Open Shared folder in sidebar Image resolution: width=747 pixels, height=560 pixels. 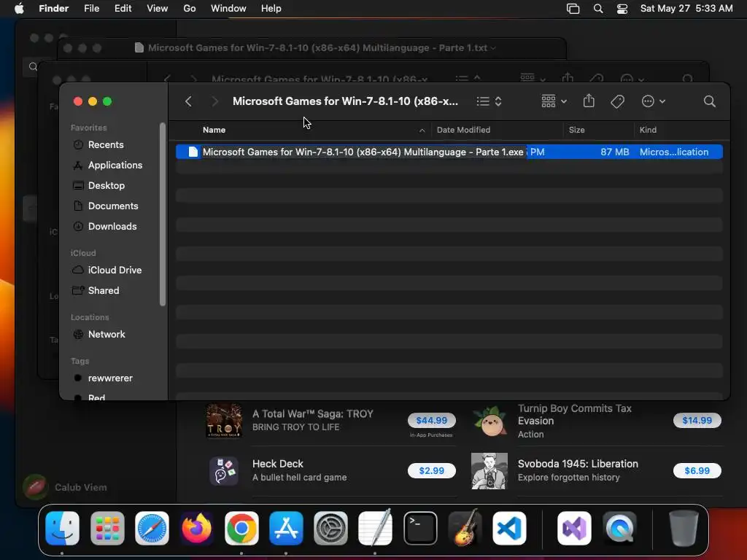104,290
